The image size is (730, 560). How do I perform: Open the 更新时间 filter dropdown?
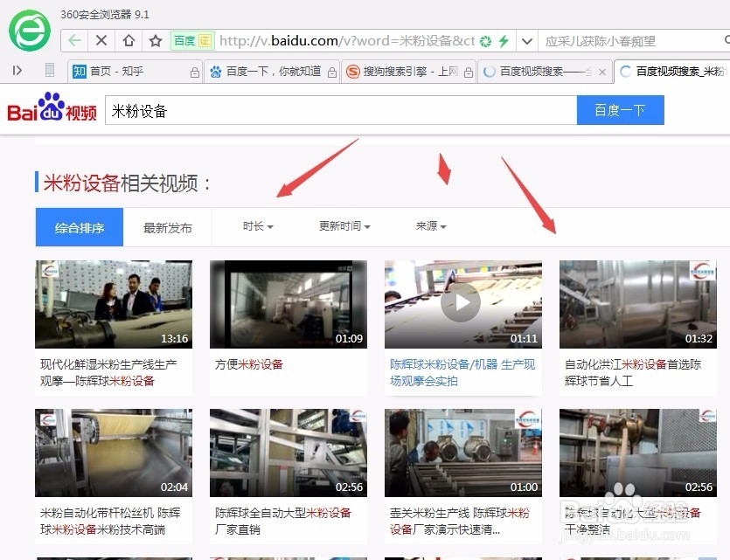[344, 226]
